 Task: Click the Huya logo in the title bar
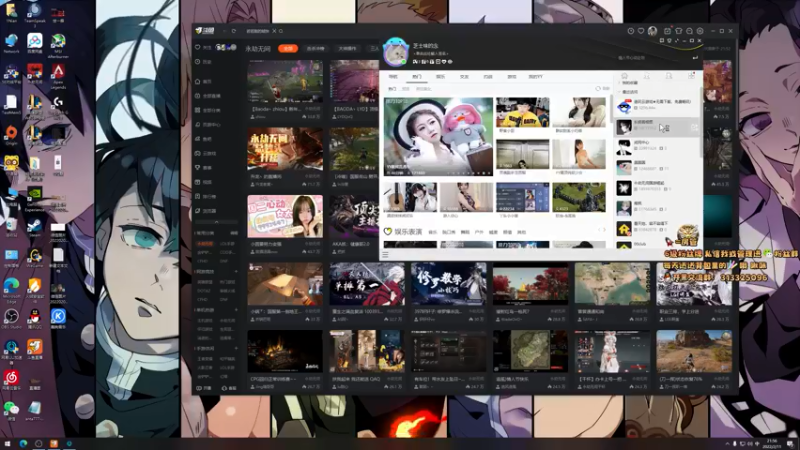click(205, 31)
